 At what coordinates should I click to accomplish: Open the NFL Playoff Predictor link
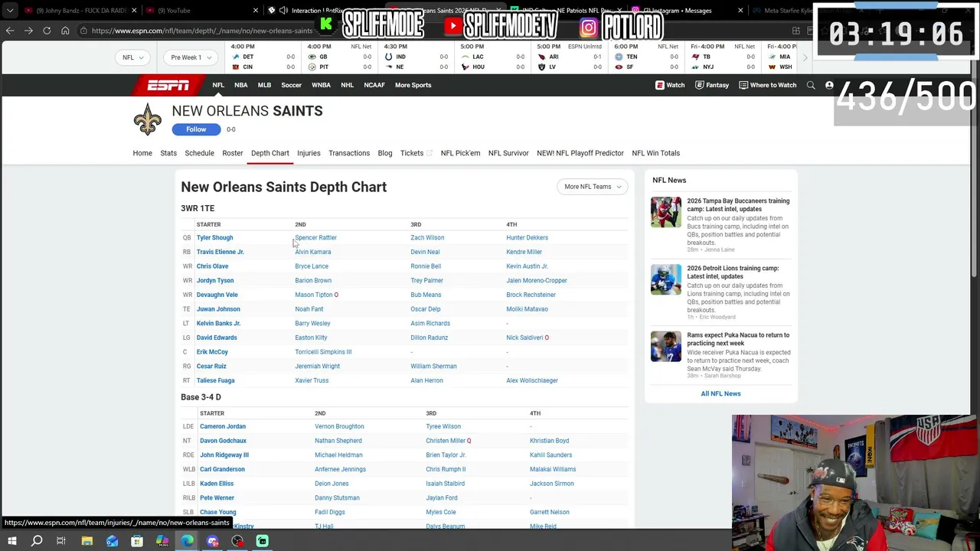(580, 153)
